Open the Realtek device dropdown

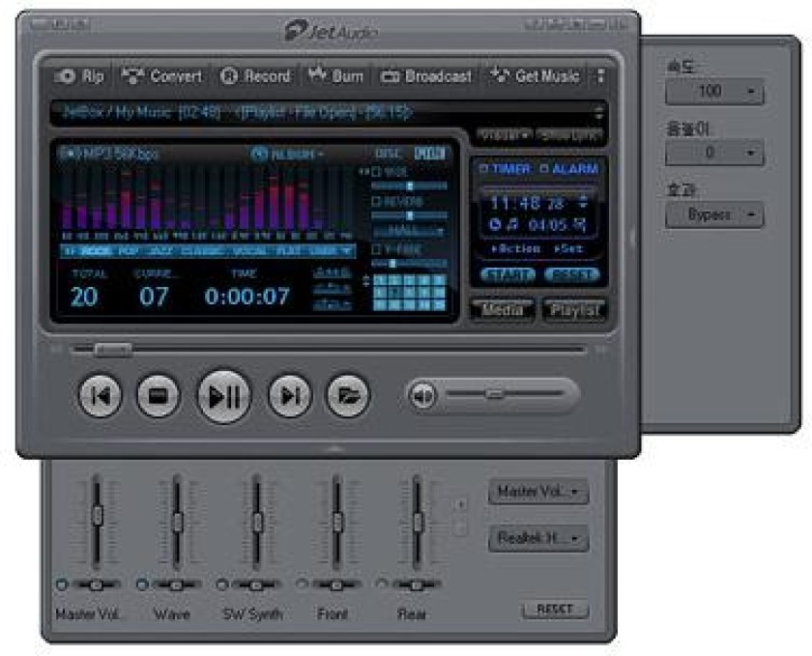[538, 538]
